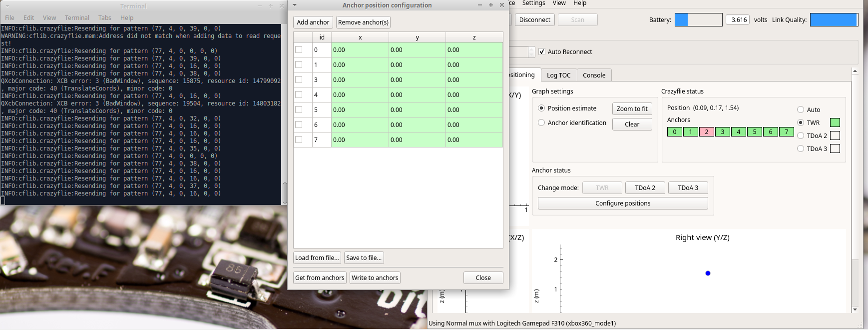Click the green TWR mode indicator square

[x=835, y=122]
